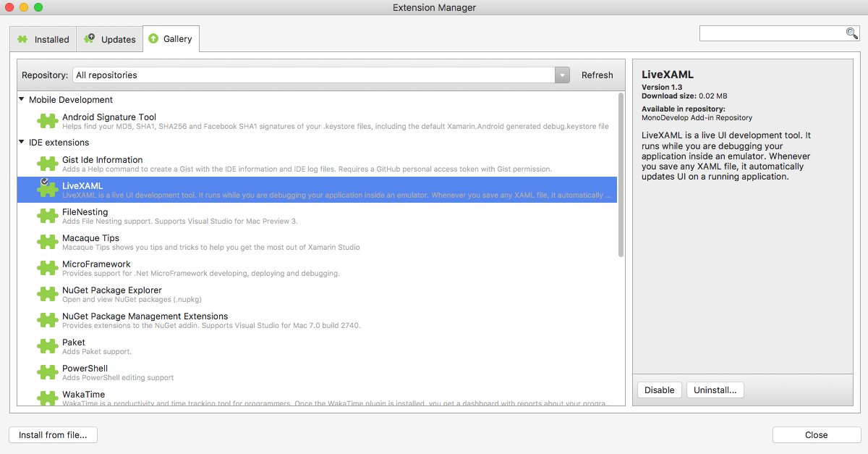Open the Repository dropdown arrow

562,75
